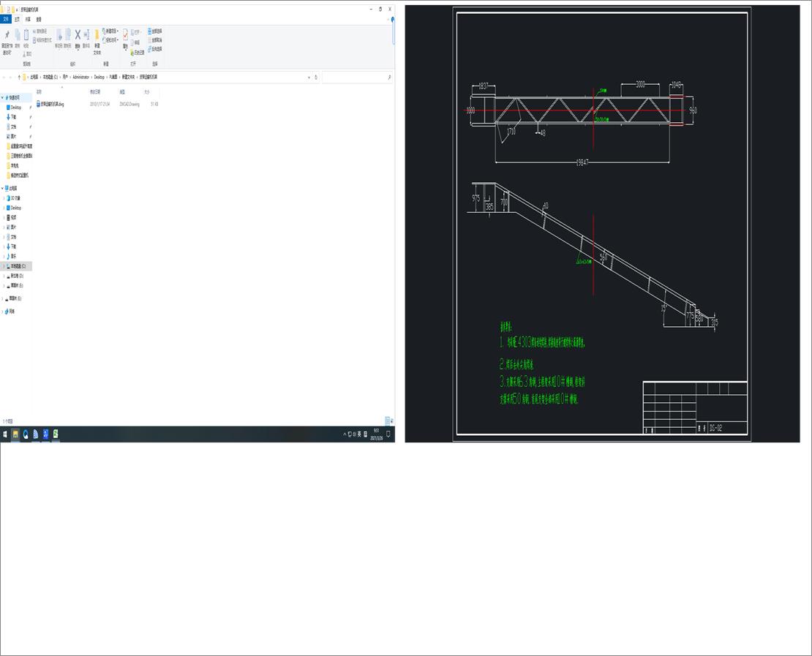Go up one folder level arrow
This screenshot has height=656, width=812.
[19, 77]
